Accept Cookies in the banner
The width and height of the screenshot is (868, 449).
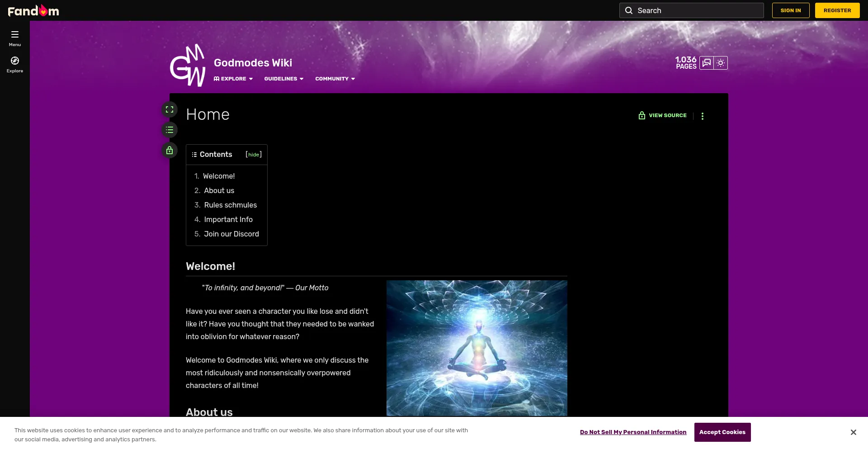722,432
